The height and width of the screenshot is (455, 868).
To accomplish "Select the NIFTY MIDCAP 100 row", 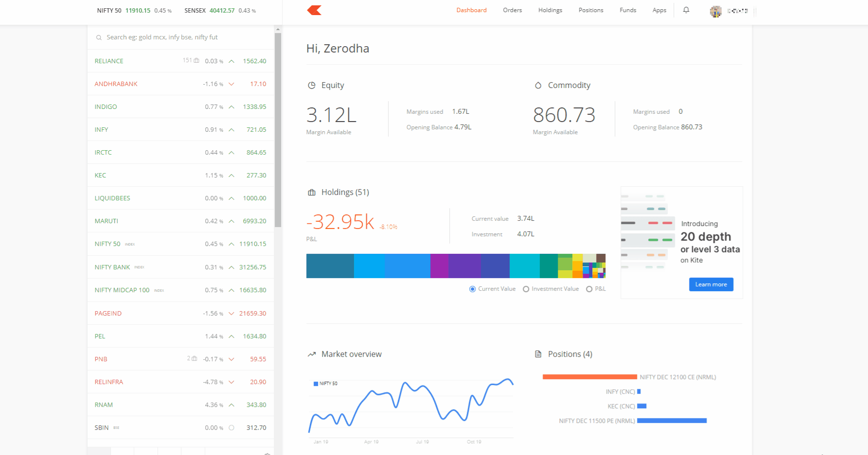I will (180, 290).
